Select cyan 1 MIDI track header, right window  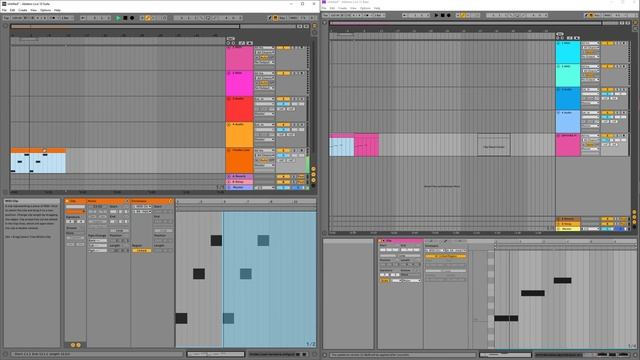point(568,52)
